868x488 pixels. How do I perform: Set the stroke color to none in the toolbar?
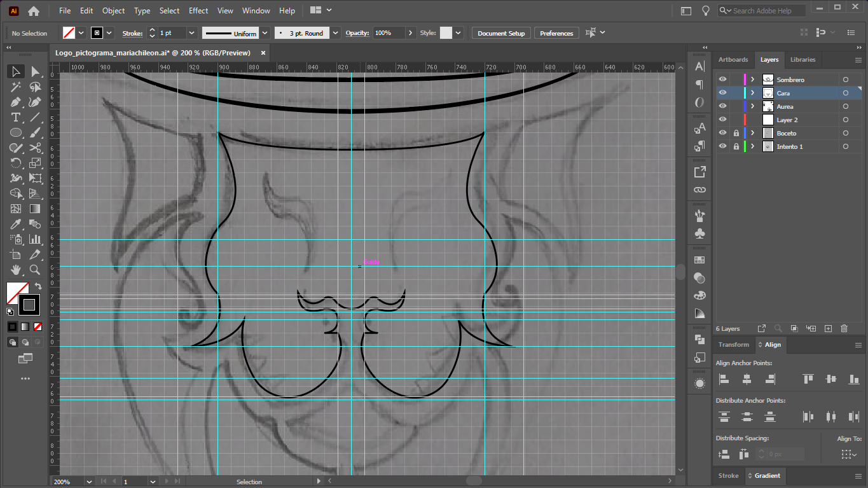coord(38,326)
